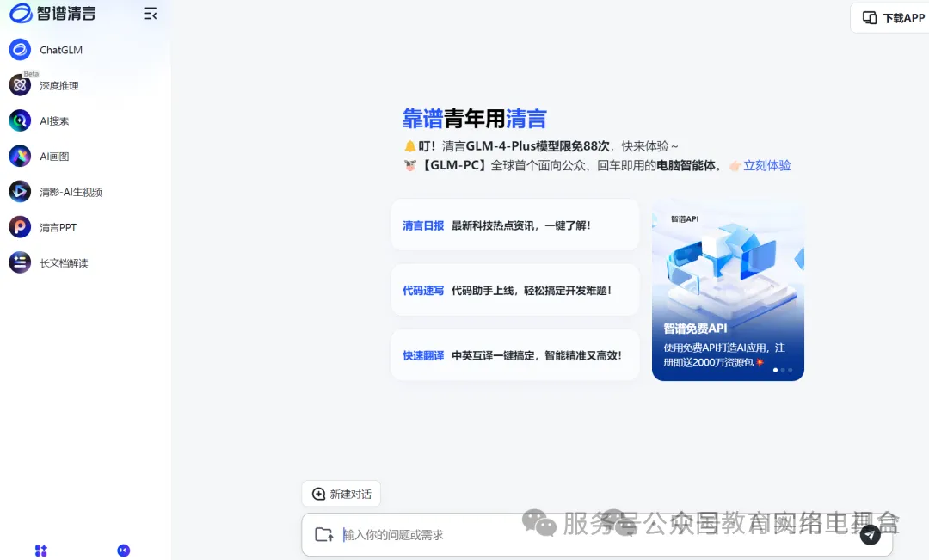929x560 pixels.
Task: Click the 靠谱青年用清言 headline
Action: (474, 119)
